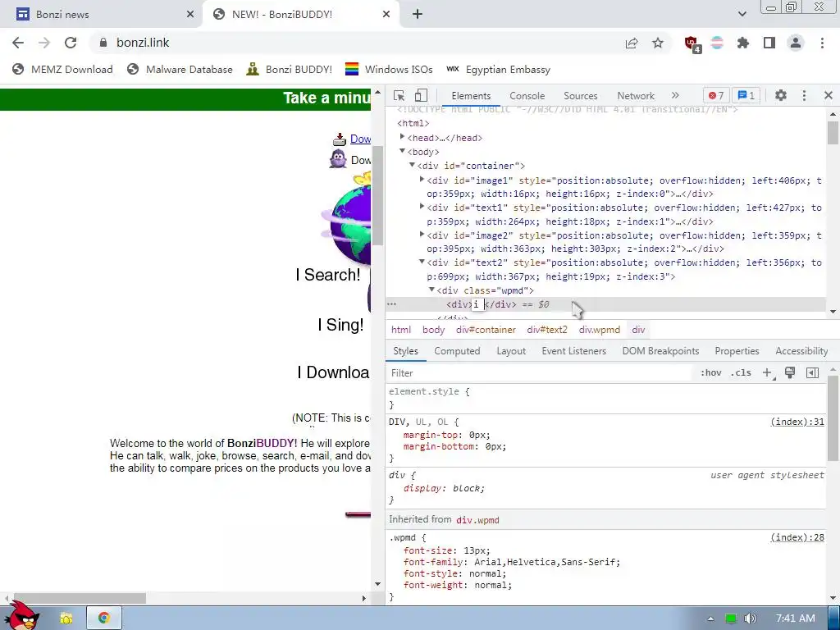Open DevTools settings gear

(781, 95)
